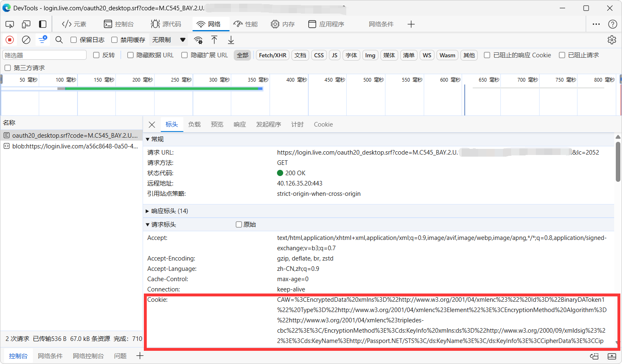Filter by 字体 type

click(x=351, y=55)
